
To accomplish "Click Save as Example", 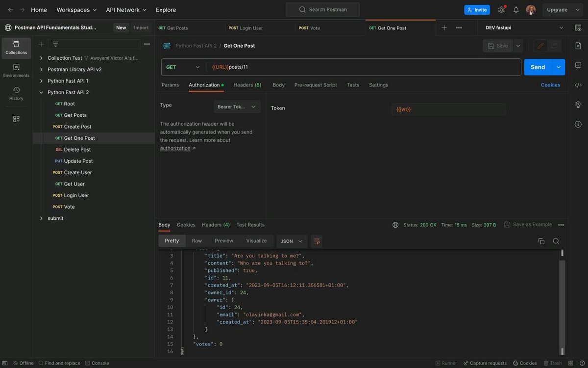I will point(528,225).
